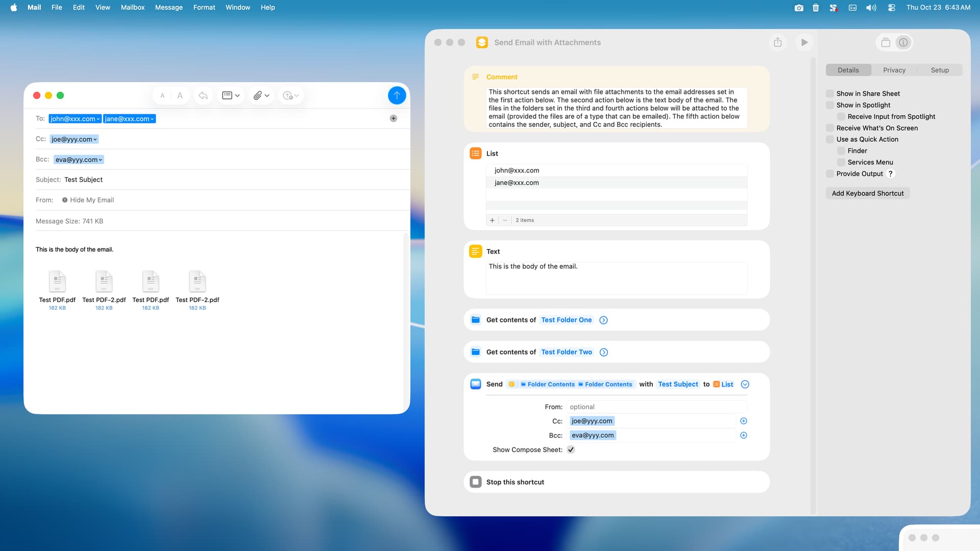
Task: Add a new item to the List
Action: (x=492, y=220)
